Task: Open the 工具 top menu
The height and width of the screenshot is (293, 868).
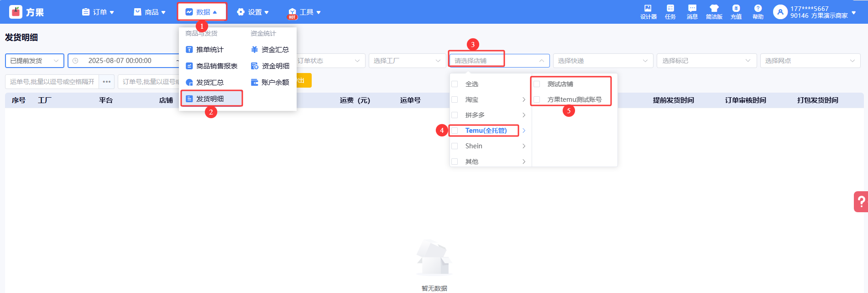Action: 304,12
